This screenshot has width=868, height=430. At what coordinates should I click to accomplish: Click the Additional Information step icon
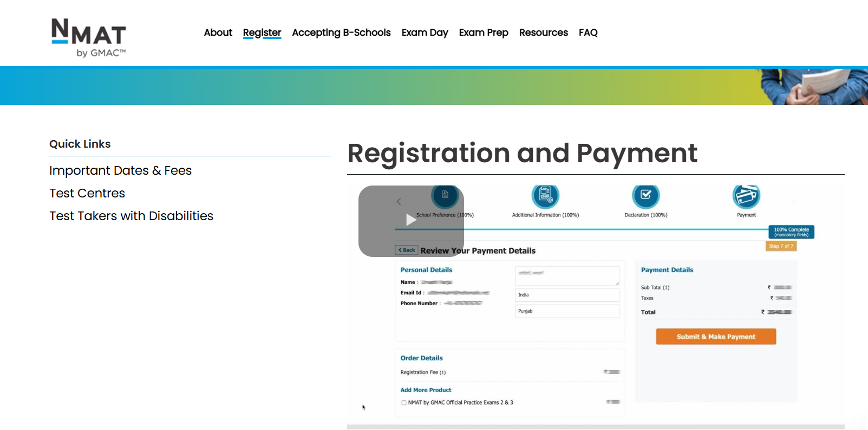[x=545, y=195]
